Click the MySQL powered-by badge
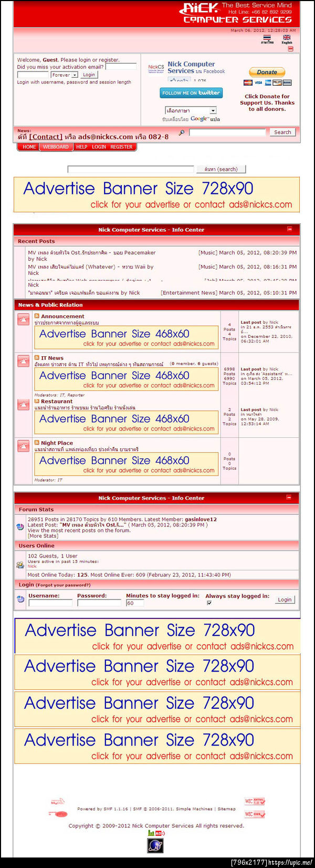 pos(58,801)
